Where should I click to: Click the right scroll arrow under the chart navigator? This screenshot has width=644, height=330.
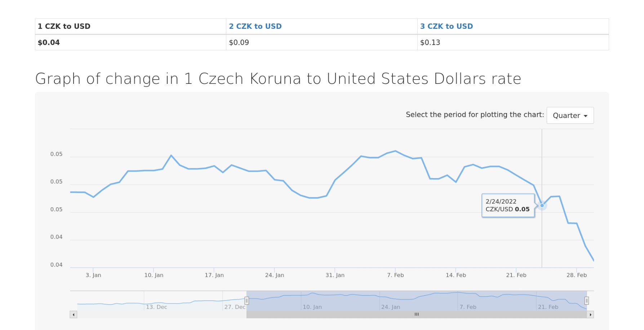[x=590, y=315]
